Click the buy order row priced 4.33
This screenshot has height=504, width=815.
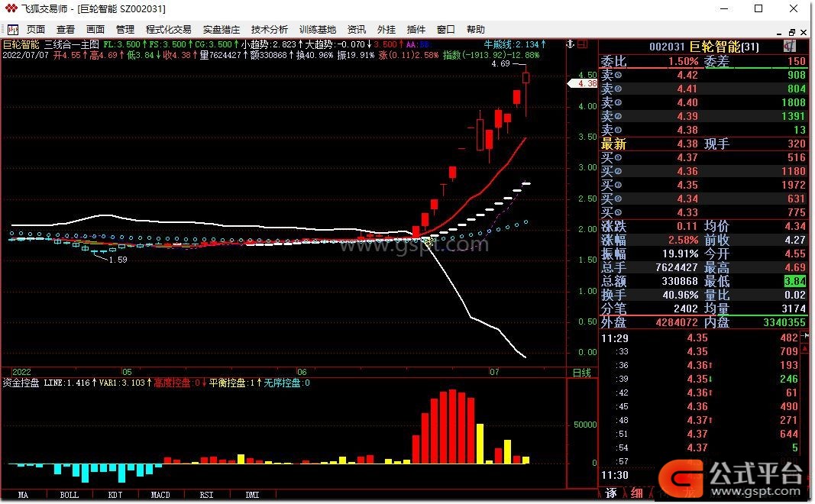pyautogui.click(x=703, y=212)
